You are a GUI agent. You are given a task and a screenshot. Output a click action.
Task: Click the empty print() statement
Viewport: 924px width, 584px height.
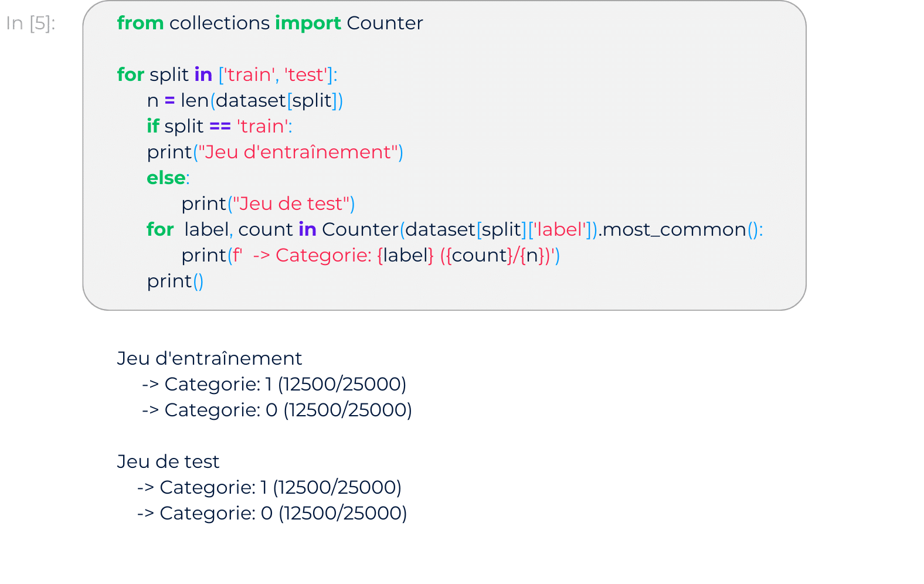tap(175, 281)
